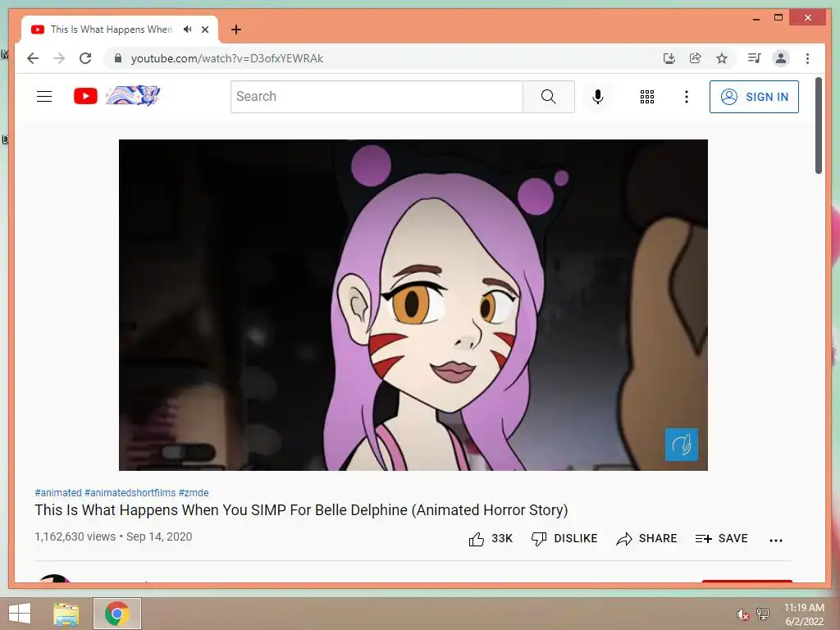The width and height of the screenshot is (840, 630).
Task: Type in the YouTube Search field
Action: 377,97
